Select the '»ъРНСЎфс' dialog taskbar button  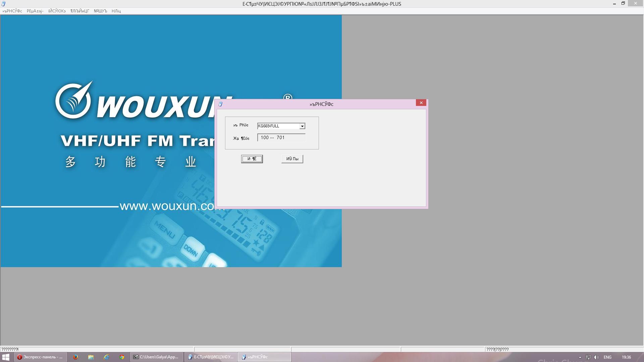[265, 357]
